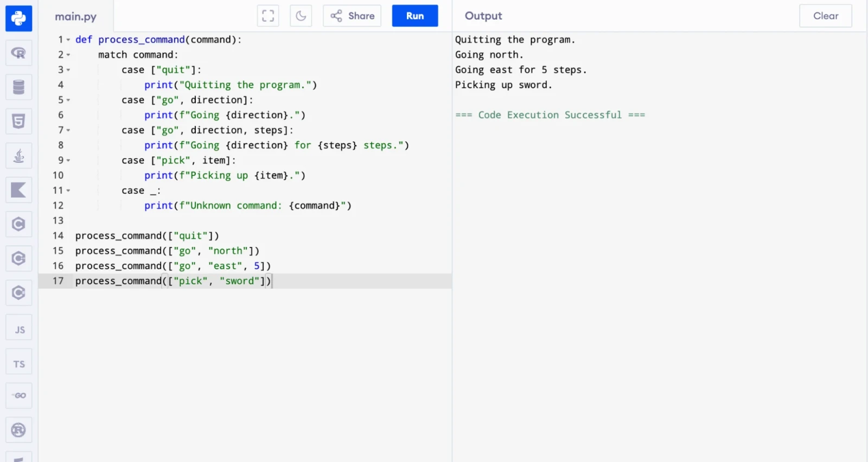Click the print "Picking up {item}." line
This screenshot has height=462, width=868.
(x=225, y=175)
